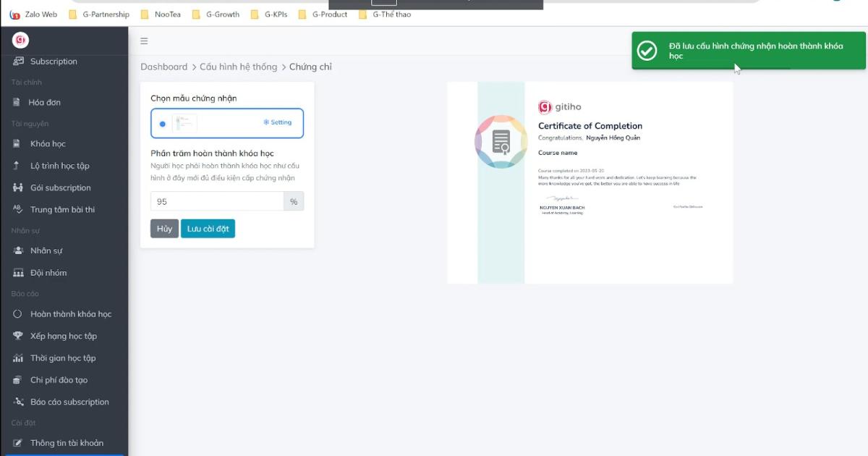Open Đội nhóm menu item

click(48, 273)
